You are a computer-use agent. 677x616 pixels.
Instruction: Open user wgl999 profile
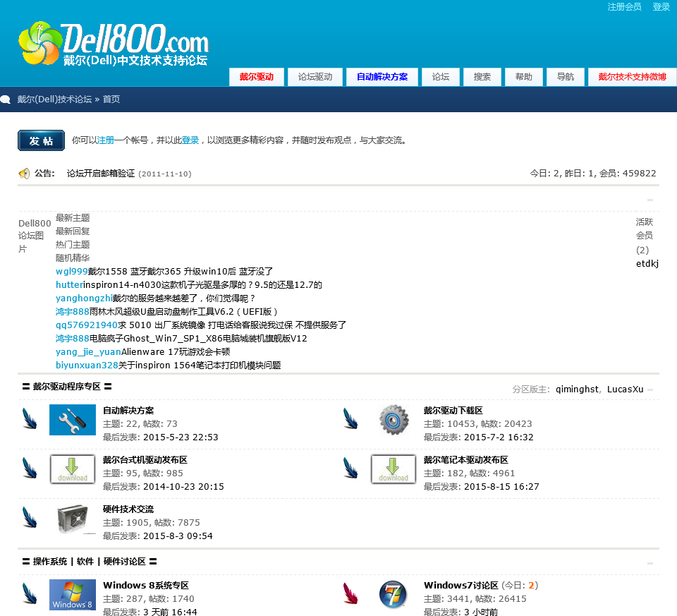[x=72, y=271]
